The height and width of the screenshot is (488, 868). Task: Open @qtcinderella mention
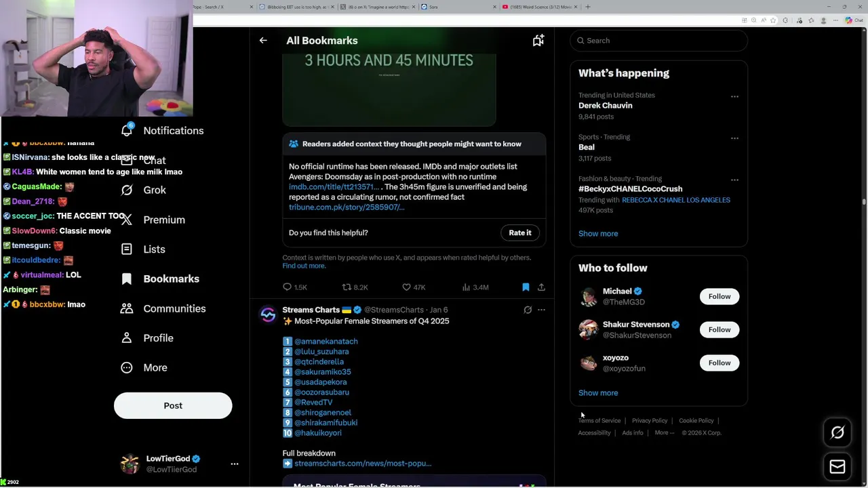[319, 362]
